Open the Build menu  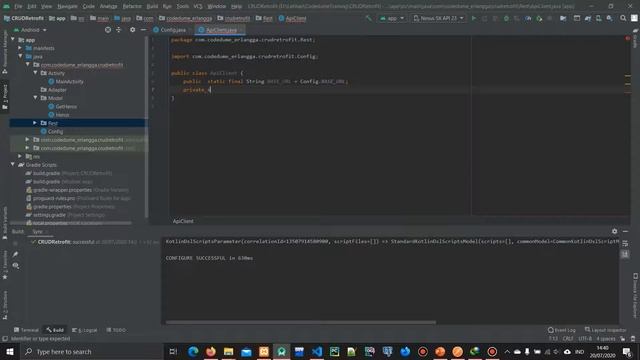point(152,6)
